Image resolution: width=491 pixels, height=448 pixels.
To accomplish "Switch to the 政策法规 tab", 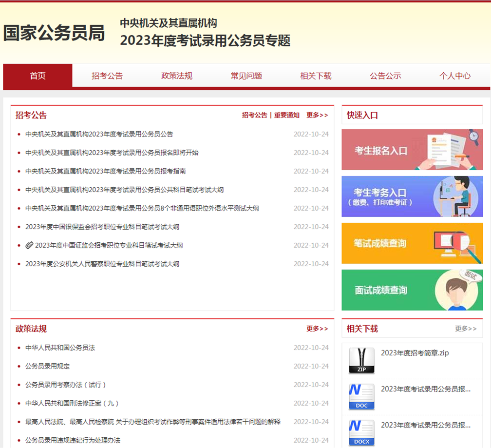I will [x=177, y=76].
